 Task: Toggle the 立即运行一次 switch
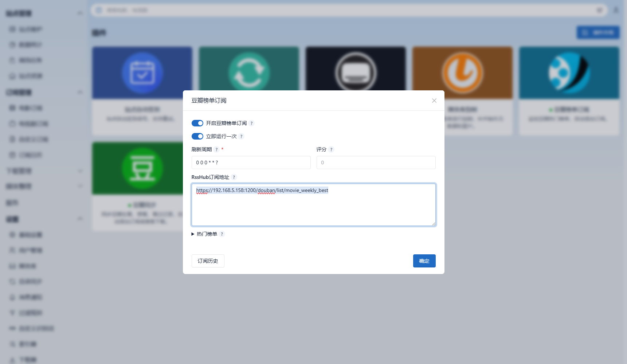click(197, 136)
